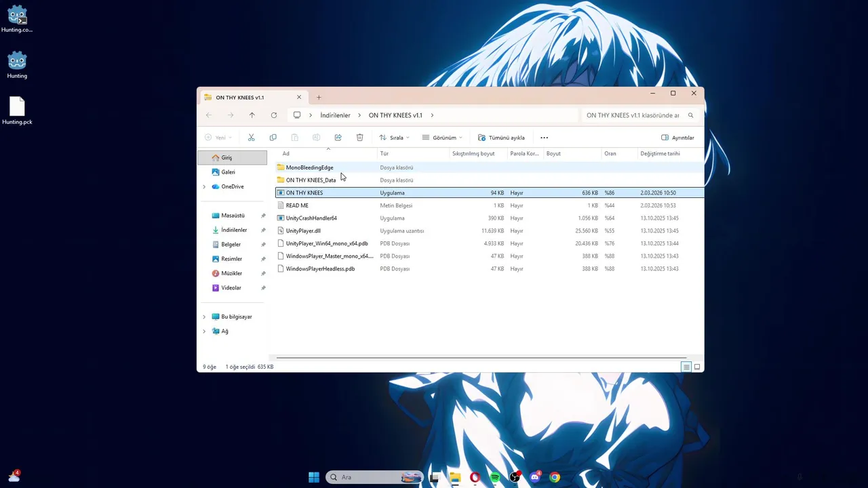The image size is (868, 488).
Task: Click the horizontal scrollbar in file list
Action: (x=481, y=357)
